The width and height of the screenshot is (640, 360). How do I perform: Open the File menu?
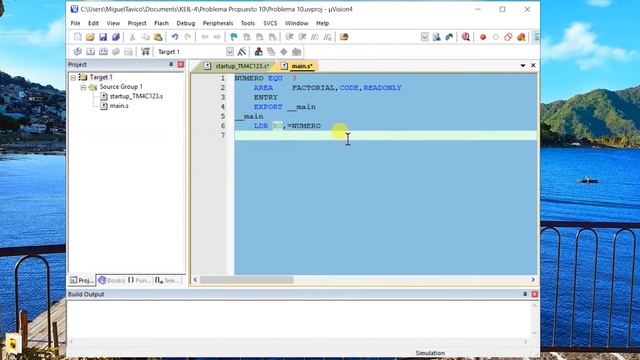76,23
